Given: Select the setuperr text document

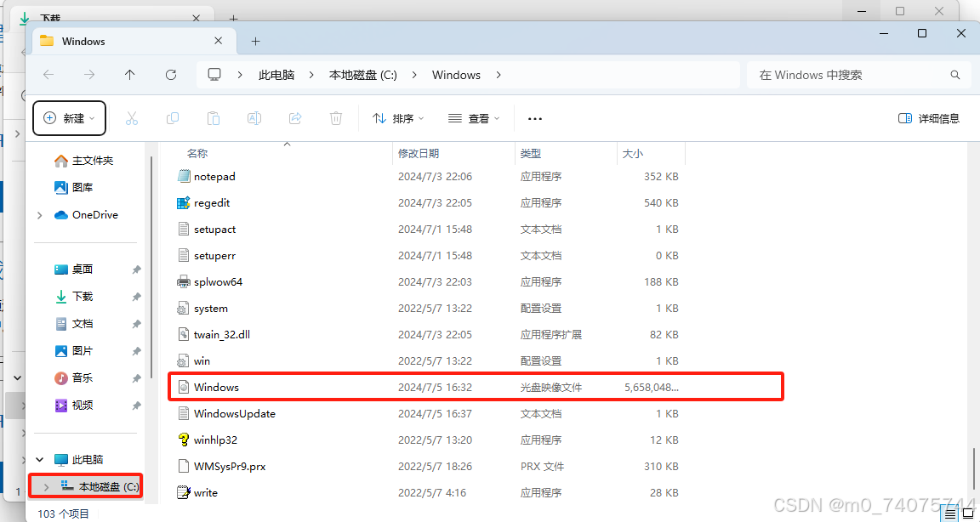Looking at the screenshot, I should [214, 255].
